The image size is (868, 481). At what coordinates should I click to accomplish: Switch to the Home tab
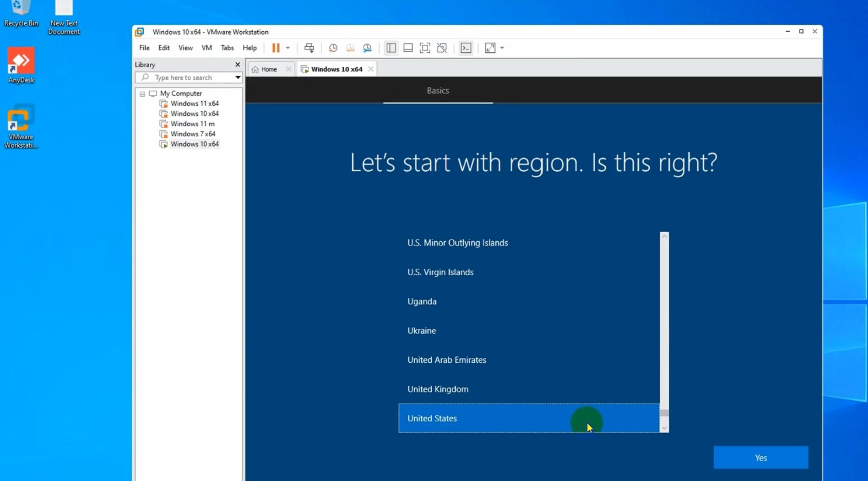(x=269, y=69)
